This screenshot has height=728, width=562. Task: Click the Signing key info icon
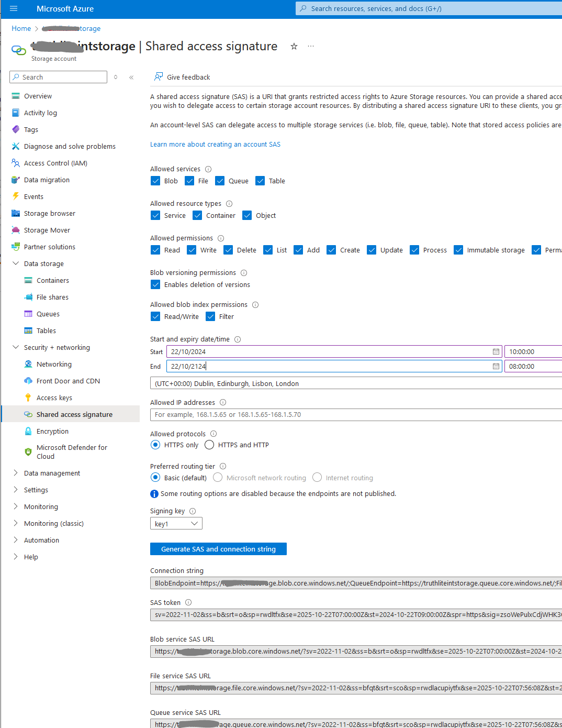point(193,511)
